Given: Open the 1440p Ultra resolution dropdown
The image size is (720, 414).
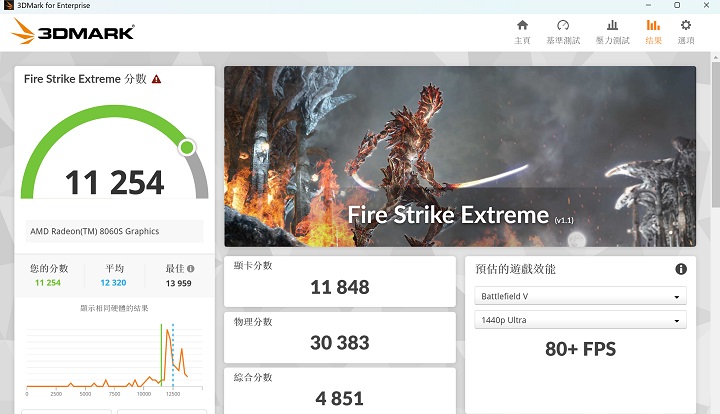Looking at the screenshot, I should tap(580, 320).
